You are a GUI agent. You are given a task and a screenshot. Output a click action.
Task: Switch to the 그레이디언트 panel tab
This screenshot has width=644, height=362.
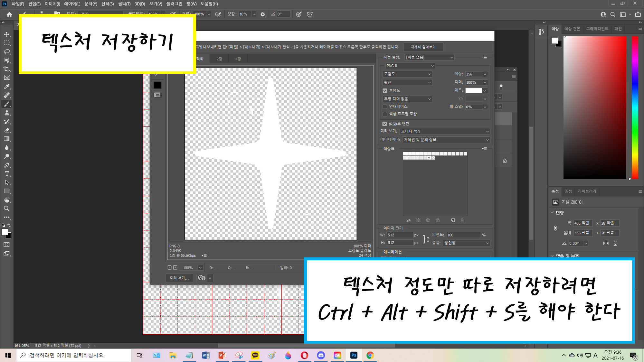pyautogui.click(x=597, y=29)
